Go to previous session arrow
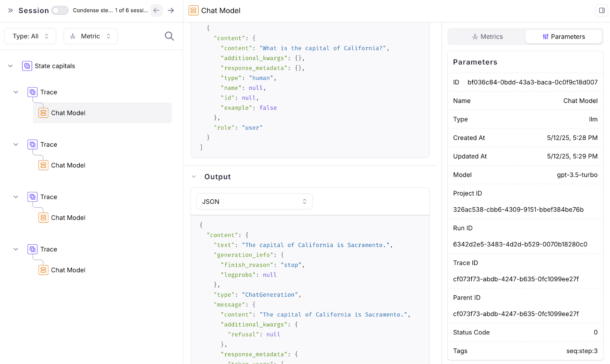The height and width of the screenshot is (364, 610). coord(156,10)
